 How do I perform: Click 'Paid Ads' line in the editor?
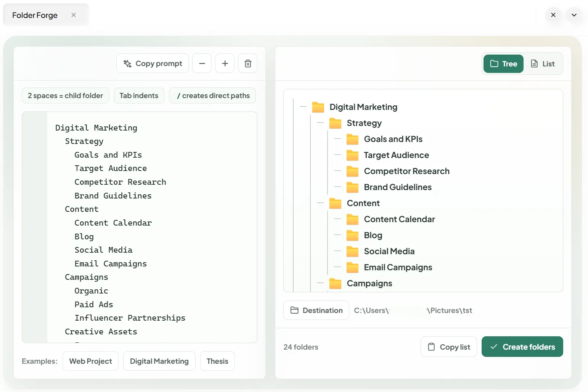(x=94, y=305)
